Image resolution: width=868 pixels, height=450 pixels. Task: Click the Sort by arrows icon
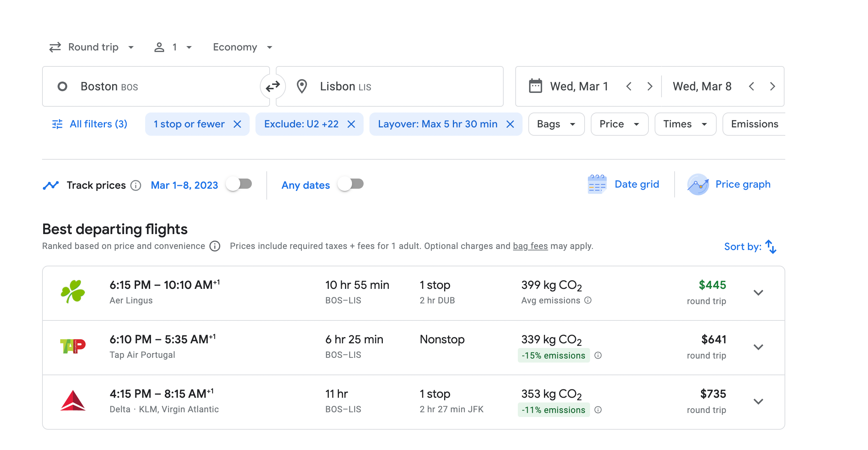click(770, 247)
